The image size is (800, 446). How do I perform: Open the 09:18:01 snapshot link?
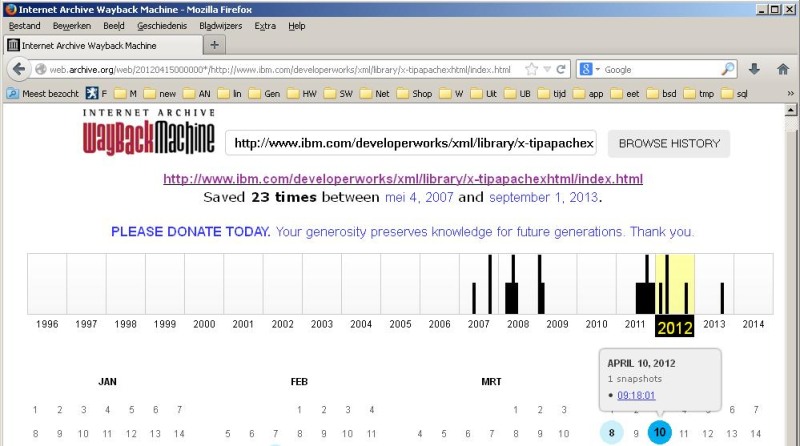point(636,395)
